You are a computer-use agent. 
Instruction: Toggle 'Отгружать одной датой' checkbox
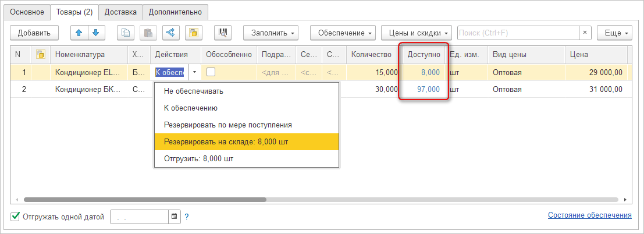pos(15,217)
